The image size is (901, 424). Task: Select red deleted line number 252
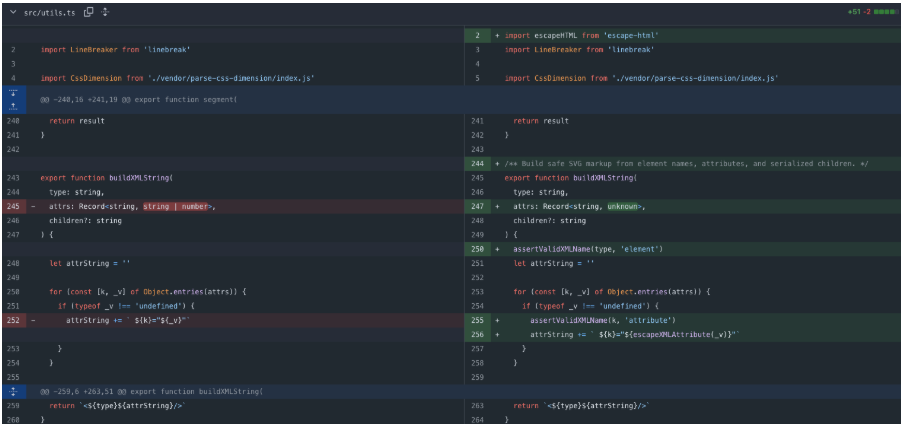(x=14, y=320)
